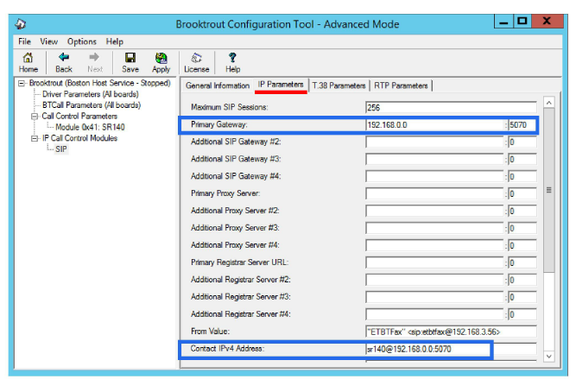Select IP Call Control Modules tree item
The height and width of the screenshot is (392, 576).
click(x=79, y=138)
